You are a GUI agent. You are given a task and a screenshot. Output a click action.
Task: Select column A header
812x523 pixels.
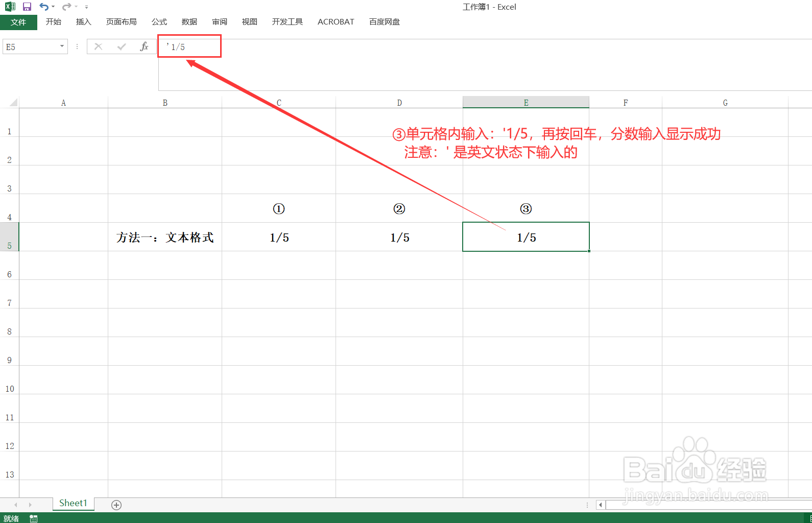(63, 103)
